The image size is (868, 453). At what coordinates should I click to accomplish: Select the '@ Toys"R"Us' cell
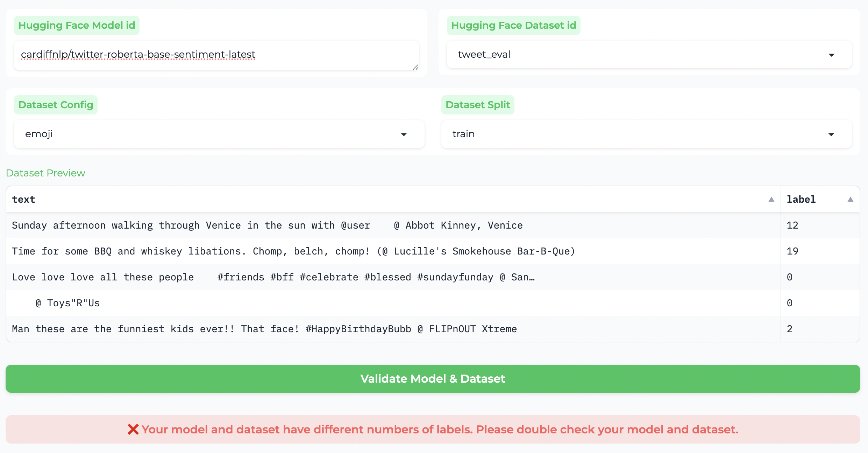click(393, 303)
